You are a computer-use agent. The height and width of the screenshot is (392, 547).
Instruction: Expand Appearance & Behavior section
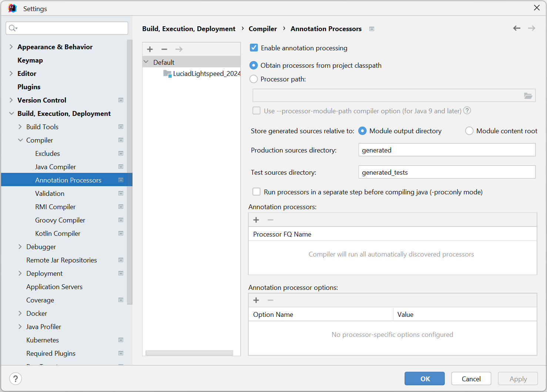coord(11,47)
